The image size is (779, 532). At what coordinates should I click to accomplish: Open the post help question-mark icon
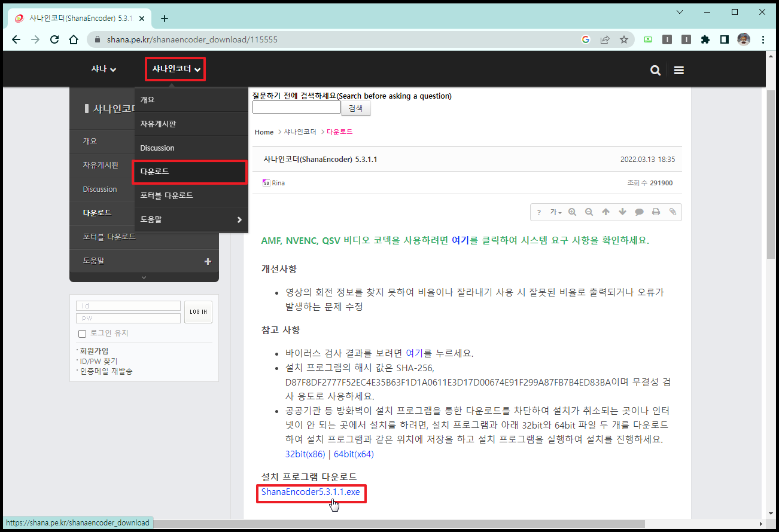pyautogui.click(x=538, y=212)
